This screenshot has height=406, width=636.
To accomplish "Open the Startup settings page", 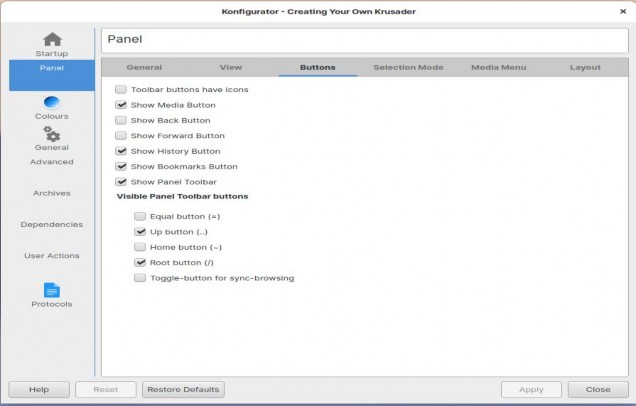I will (x=52, y=45).
